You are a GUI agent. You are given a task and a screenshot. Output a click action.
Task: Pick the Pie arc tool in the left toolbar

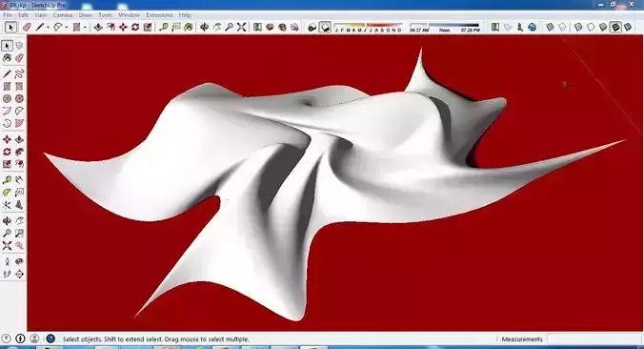19,123
